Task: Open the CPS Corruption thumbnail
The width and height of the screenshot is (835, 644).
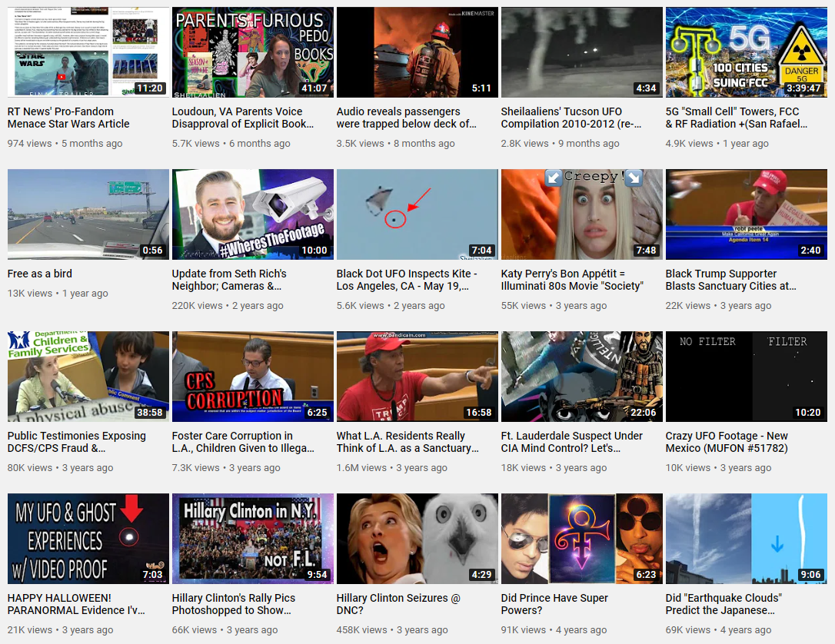Action: point(253,377)
